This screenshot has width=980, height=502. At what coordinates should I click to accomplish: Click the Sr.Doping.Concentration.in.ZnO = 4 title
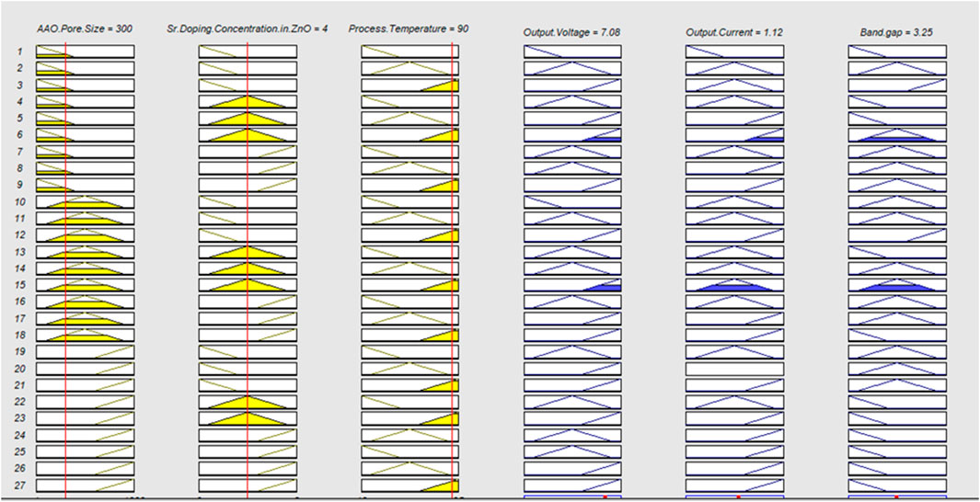pyautogui.click(x=248, y=29)
